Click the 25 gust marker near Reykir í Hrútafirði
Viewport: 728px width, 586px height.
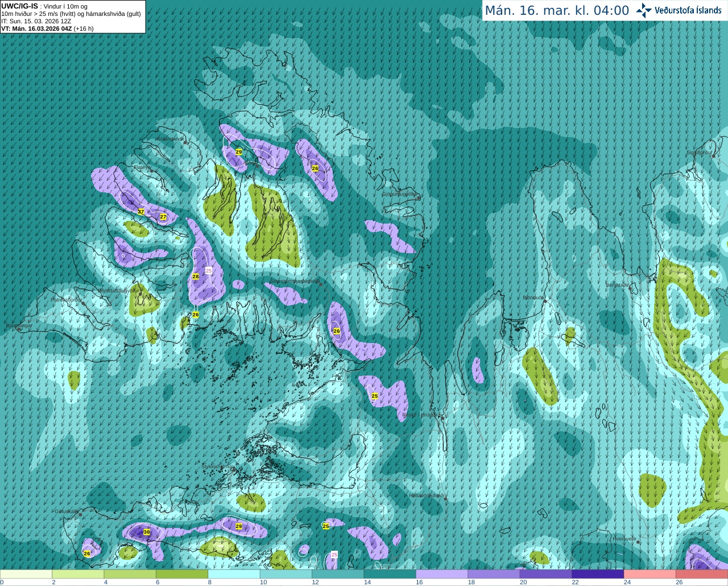click(x=375, y=396)
